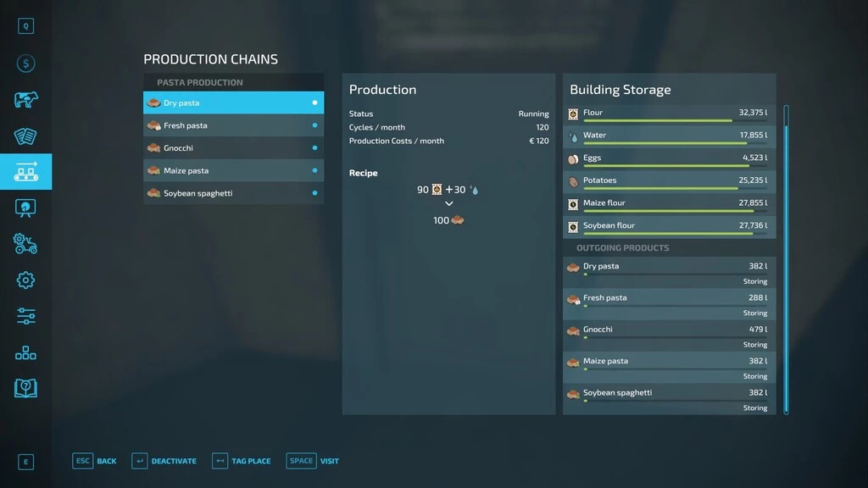
Task: Click the Eggs fill level bar
Action: pos(676,166)
